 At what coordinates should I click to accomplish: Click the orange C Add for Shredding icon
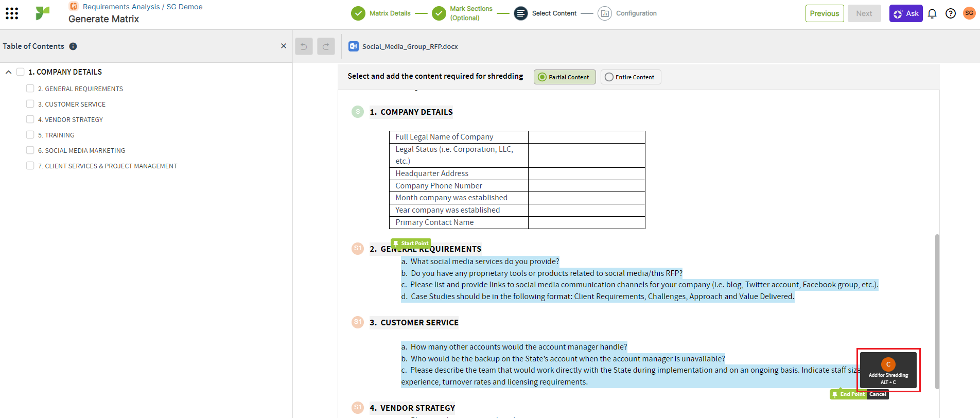(x=888, y=364)
